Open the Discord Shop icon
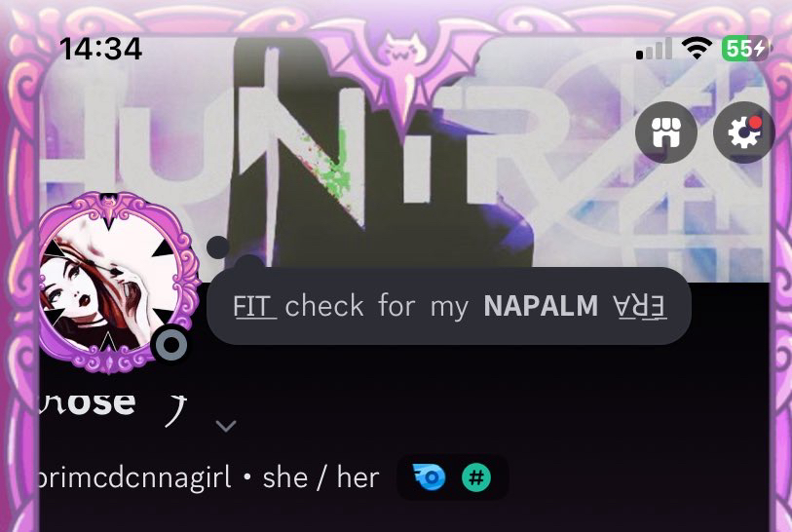792x532 pixels. (665, 133)
